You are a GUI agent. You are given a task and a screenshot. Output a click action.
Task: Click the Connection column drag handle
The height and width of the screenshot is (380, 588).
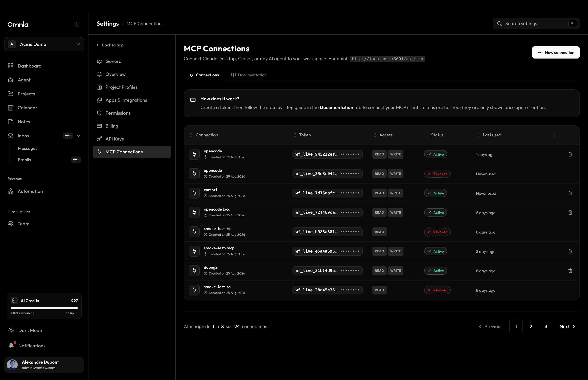coord(191,135)
